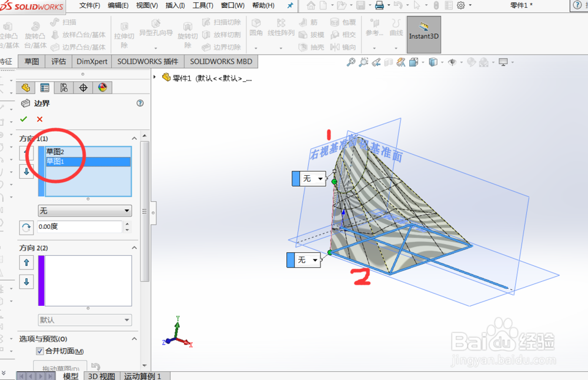Expand 零件1 flyout tree arrow
This screenshot has width=588, height=380.
155,77
